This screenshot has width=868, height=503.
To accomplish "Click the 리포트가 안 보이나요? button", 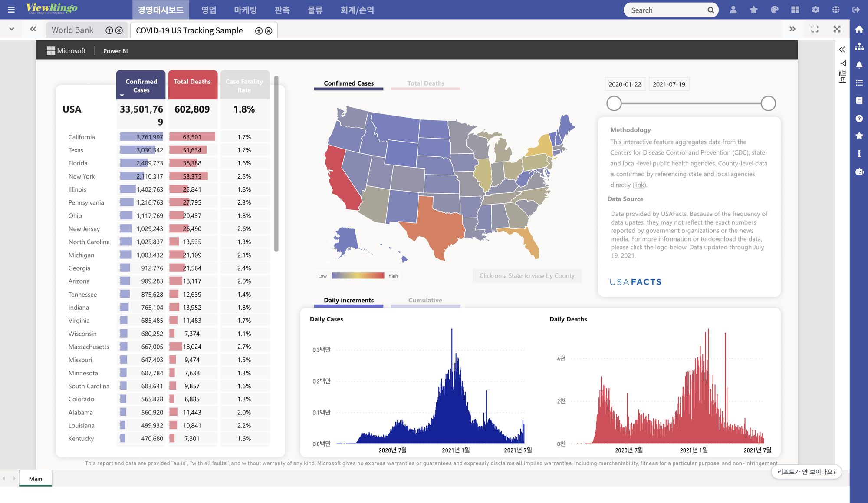I will [806, 472].
